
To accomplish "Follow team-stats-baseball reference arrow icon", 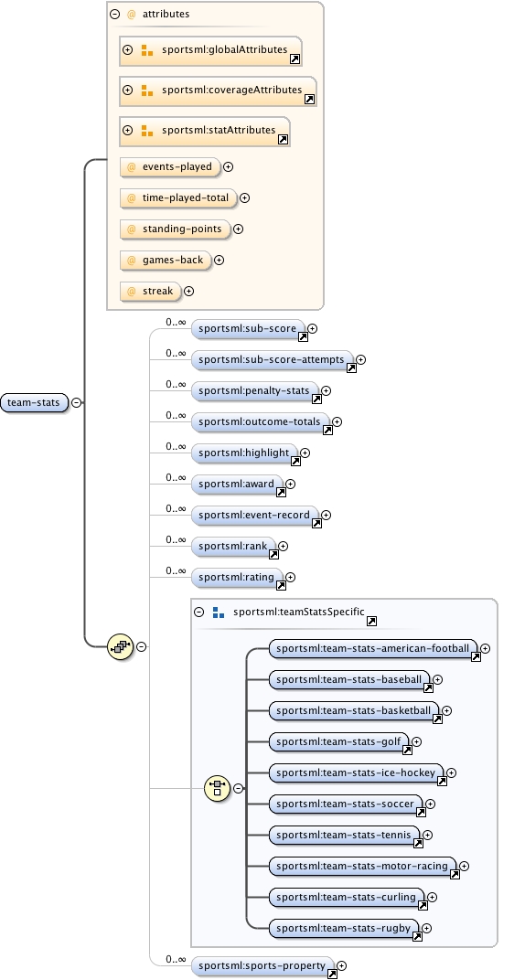I will [x=428, y=688].
